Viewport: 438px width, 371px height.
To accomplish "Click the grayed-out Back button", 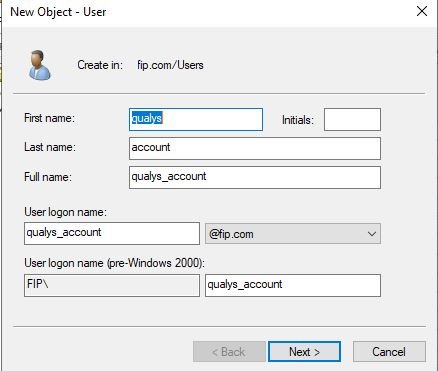I will pos(229,351).
